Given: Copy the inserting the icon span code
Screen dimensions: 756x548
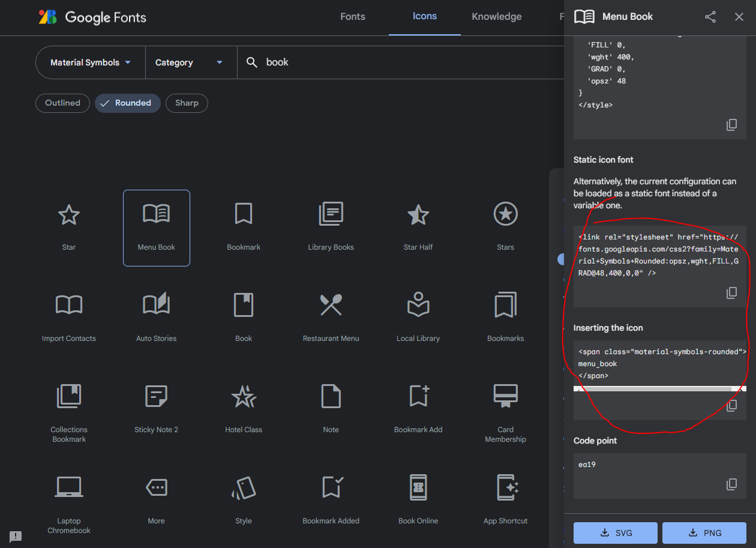Looking at the screenshot, I should pos(732,406).
